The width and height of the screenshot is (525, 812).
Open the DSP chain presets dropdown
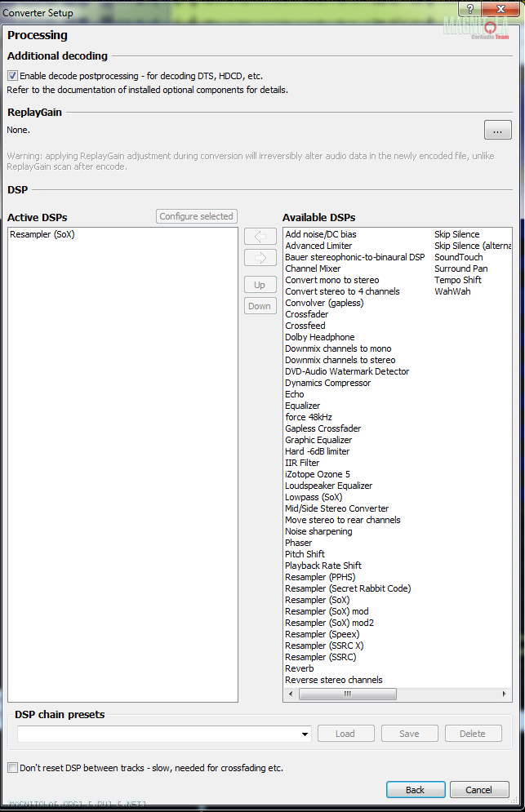(x=305, y=734)
